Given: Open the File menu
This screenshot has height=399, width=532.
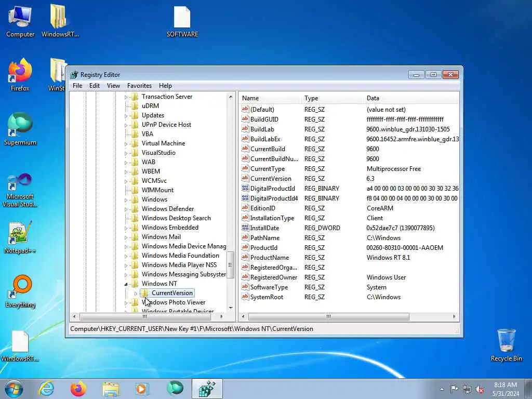Looking at the screenshot, I should pyautogui.click(x=77, y=86).
